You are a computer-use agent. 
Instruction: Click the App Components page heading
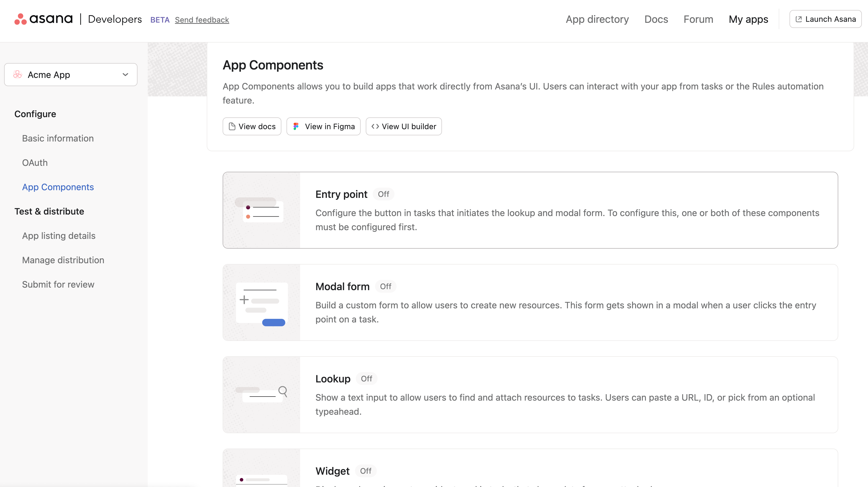pos(273,65)
